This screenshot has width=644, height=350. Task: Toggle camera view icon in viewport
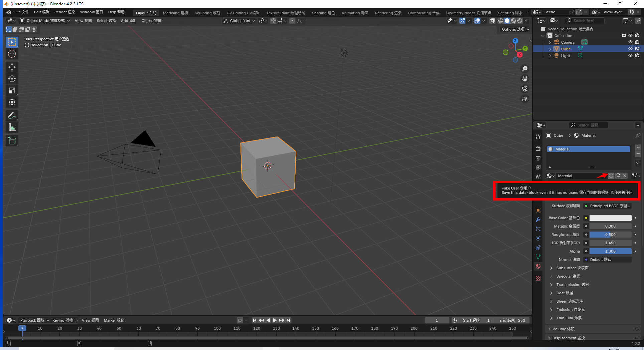click(x=525, y=89)
